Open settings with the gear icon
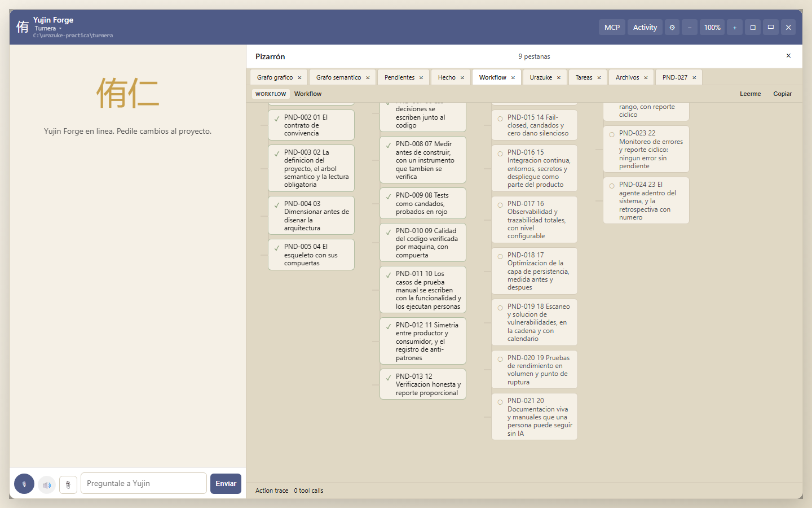 tap(672, 27)
